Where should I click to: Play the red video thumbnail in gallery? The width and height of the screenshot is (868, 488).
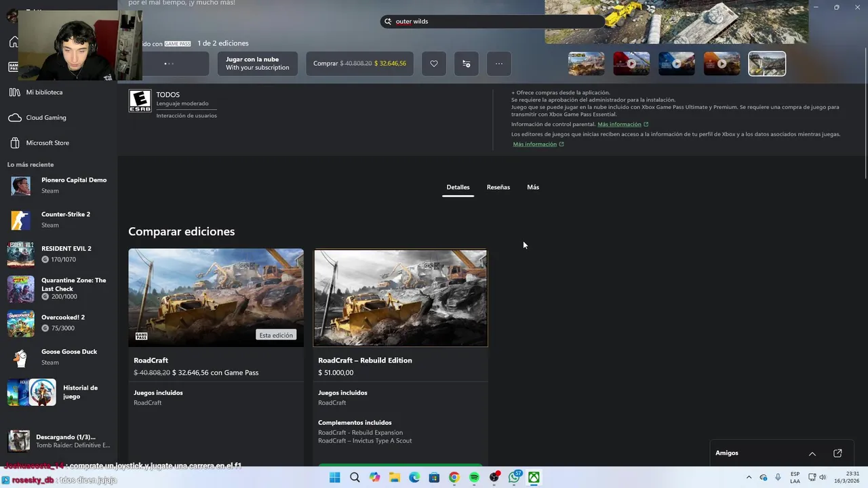tap(631, 64)
